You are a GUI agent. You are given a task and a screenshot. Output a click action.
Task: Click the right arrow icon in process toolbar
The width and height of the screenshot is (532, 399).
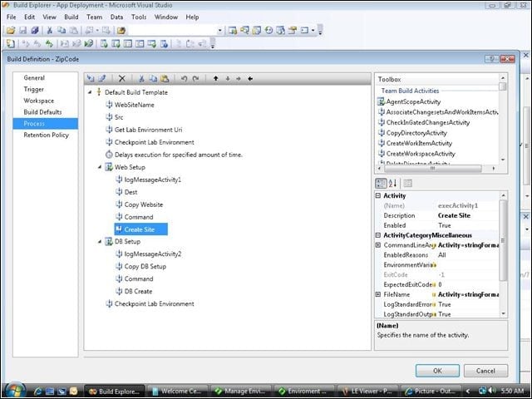point(239,79)
